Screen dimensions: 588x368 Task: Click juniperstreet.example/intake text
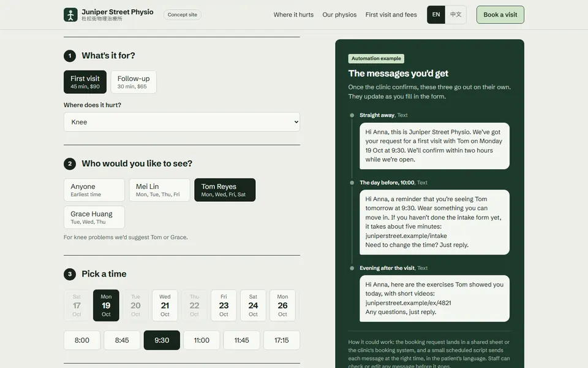[x=406, y=236]
